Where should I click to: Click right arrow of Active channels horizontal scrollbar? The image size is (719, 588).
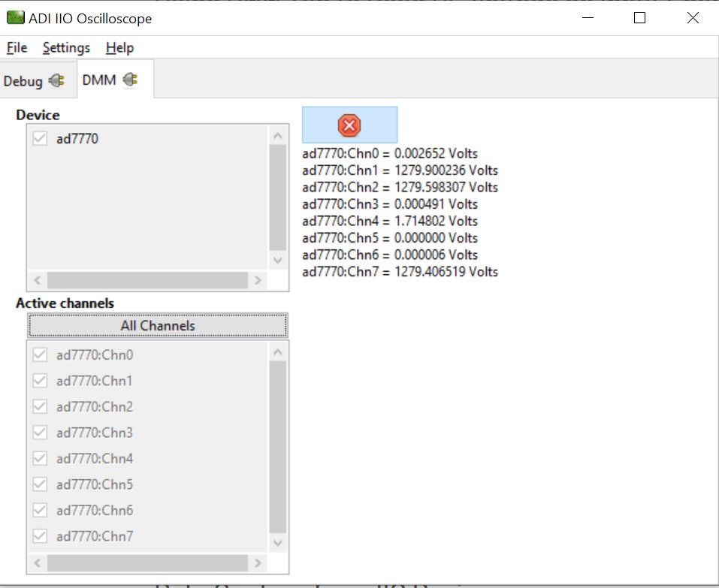[x=258, y=562]
